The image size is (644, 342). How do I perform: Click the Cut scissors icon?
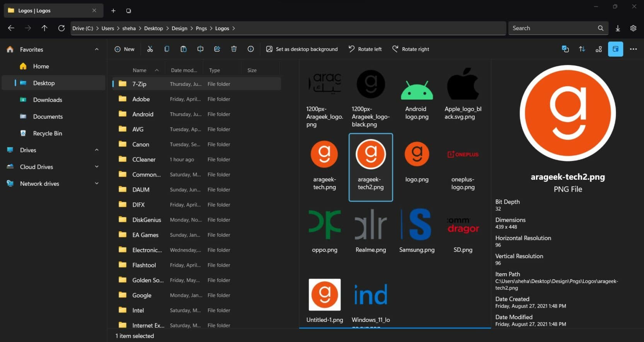tap(150, 49)
